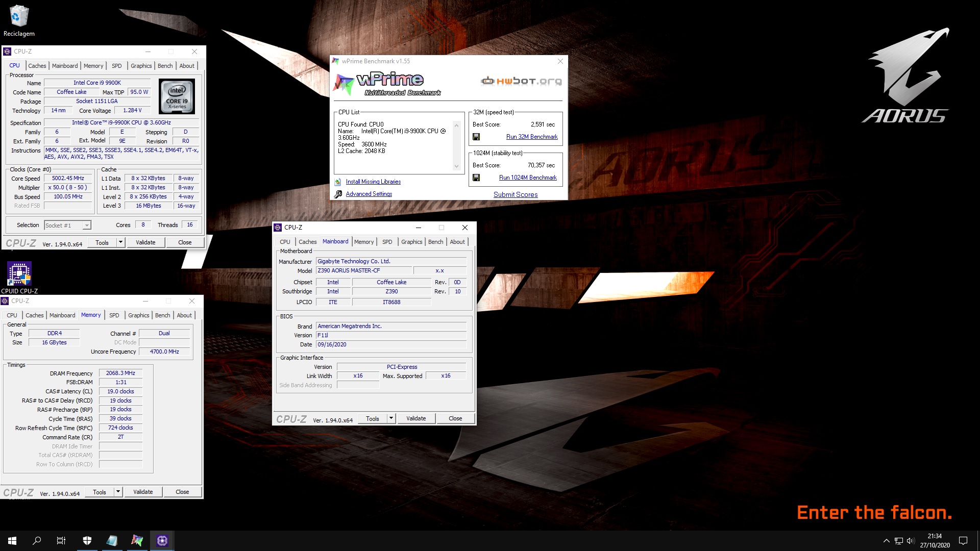Screen dimensions: 980x551
Task: Click the Multiplier value x 50.0 (8 - 50)
Action: (68, 188)
